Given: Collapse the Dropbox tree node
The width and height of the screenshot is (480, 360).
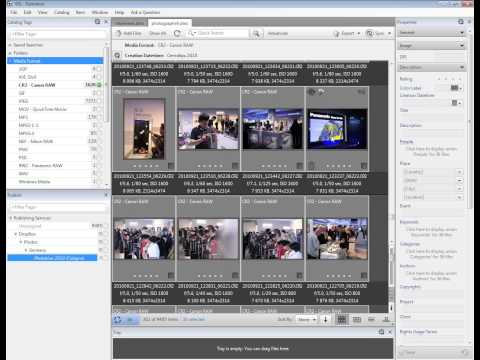Looking at the screenshot, I should pyautogui.click(x=15, y=234).
